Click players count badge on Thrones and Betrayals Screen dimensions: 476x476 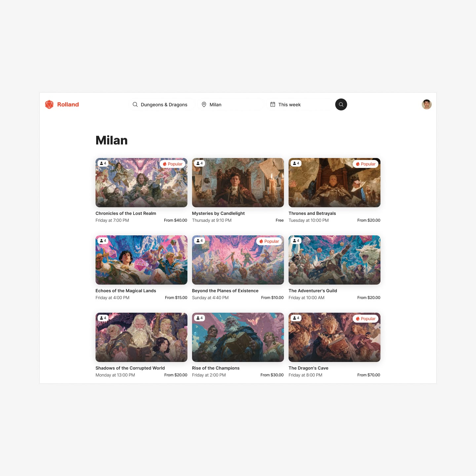296,163
